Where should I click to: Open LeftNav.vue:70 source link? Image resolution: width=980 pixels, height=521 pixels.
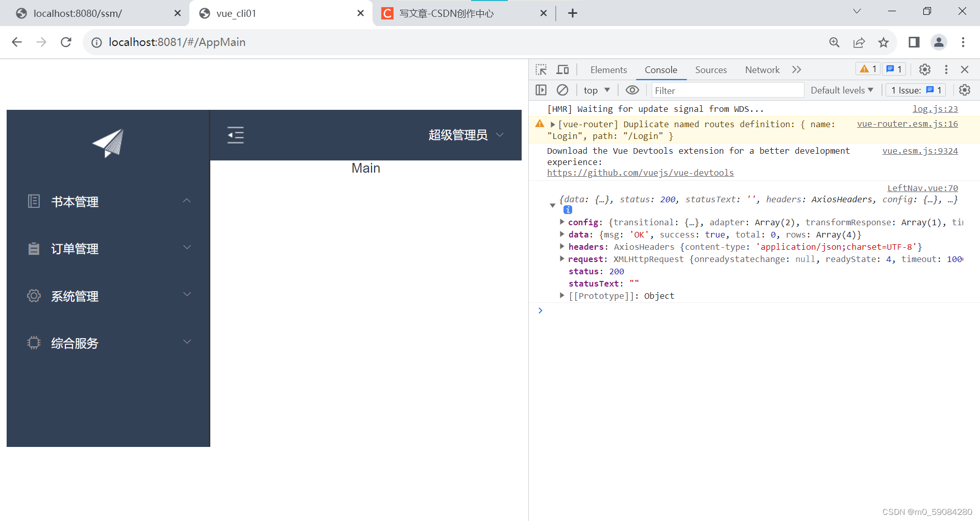point(922,188)
